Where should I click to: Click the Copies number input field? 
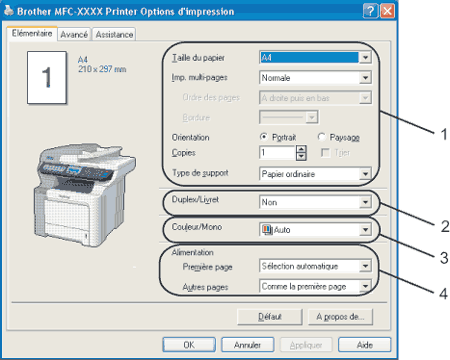click(277, 153)
